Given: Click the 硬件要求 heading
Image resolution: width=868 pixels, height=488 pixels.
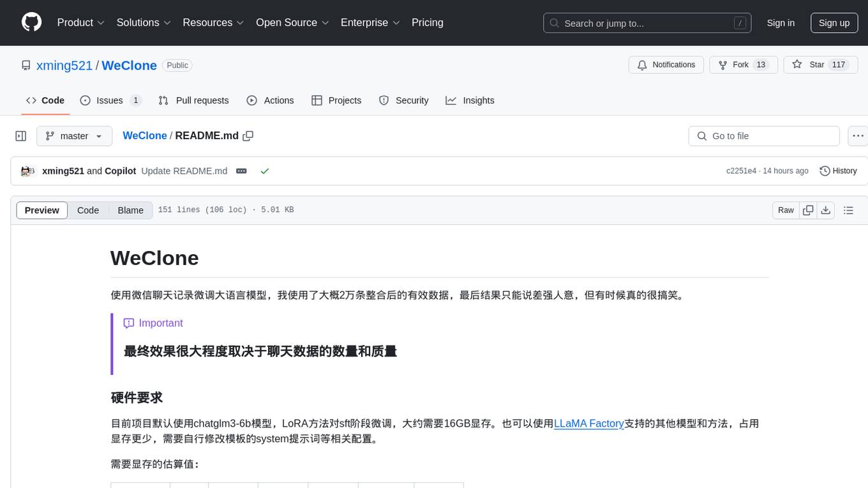Looking at the screenshot, I should [137, 398].
